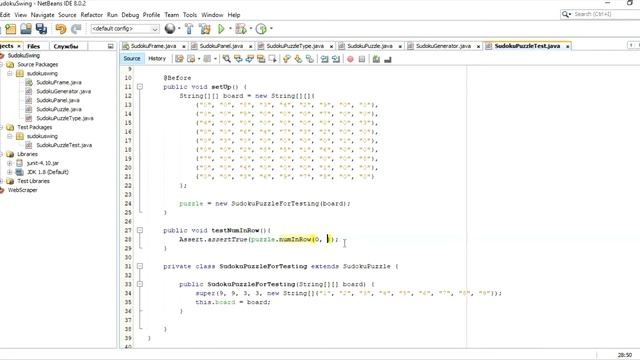Click the Toggle Bookmark icon
The width and height of the screenshot is (640, 360).
(x=310, y=59)
